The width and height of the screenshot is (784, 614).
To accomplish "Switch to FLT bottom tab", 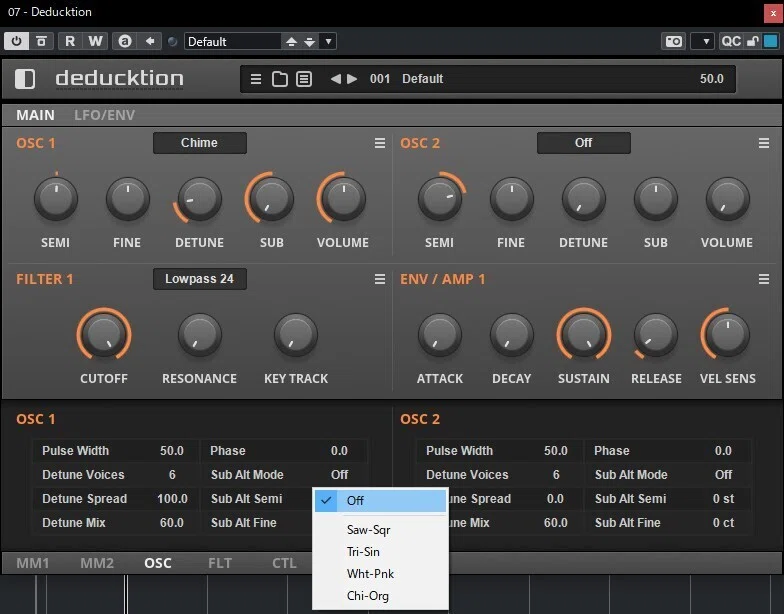I will (220, 563).
